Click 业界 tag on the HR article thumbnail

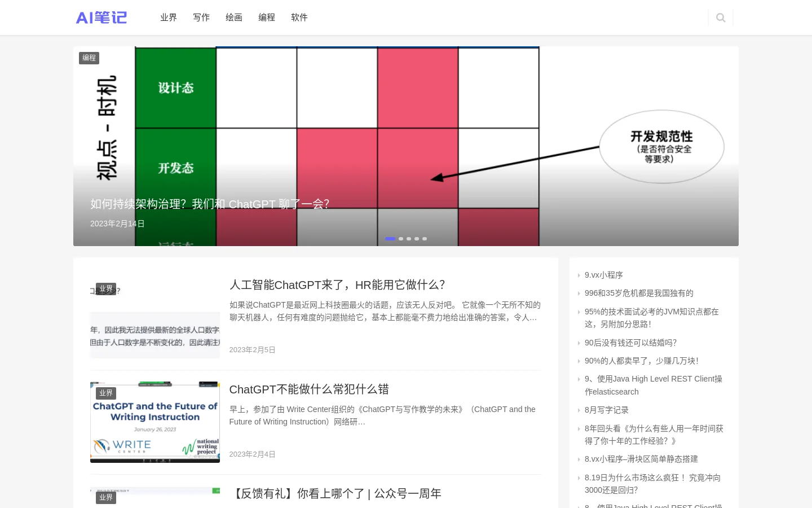106,288
